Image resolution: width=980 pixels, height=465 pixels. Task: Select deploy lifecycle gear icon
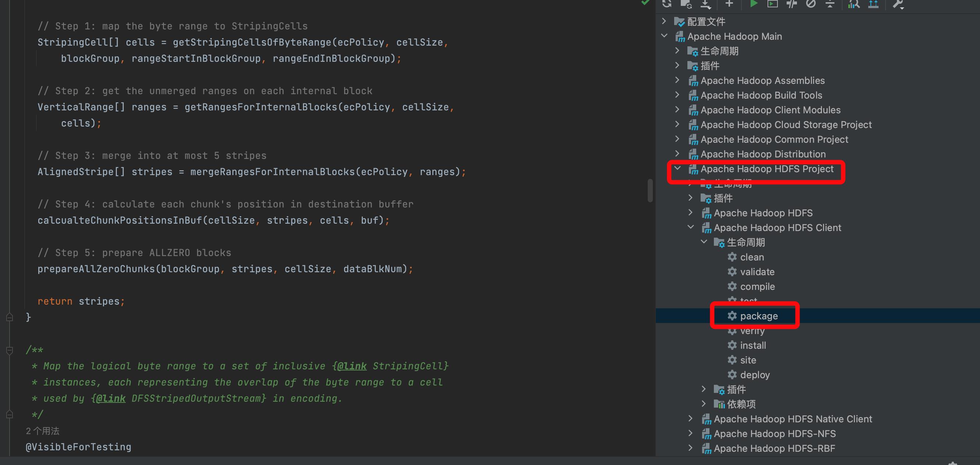(732, 375)
